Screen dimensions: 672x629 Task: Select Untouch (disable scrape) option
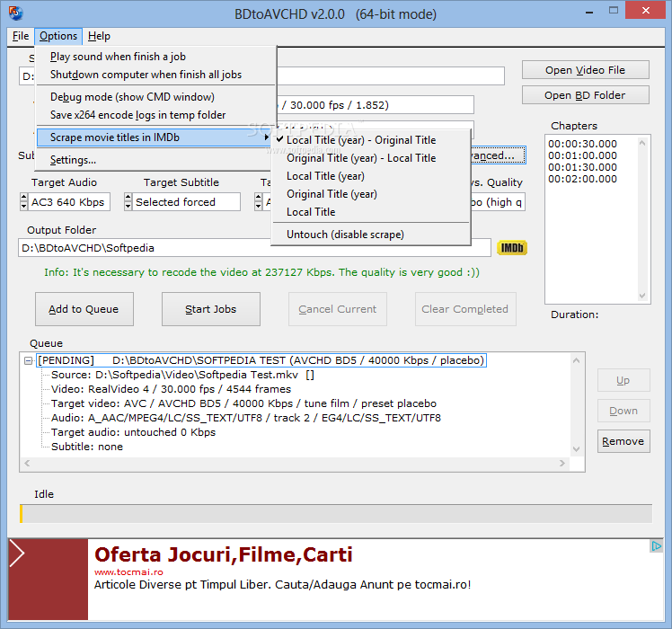[x=371, y=235]
